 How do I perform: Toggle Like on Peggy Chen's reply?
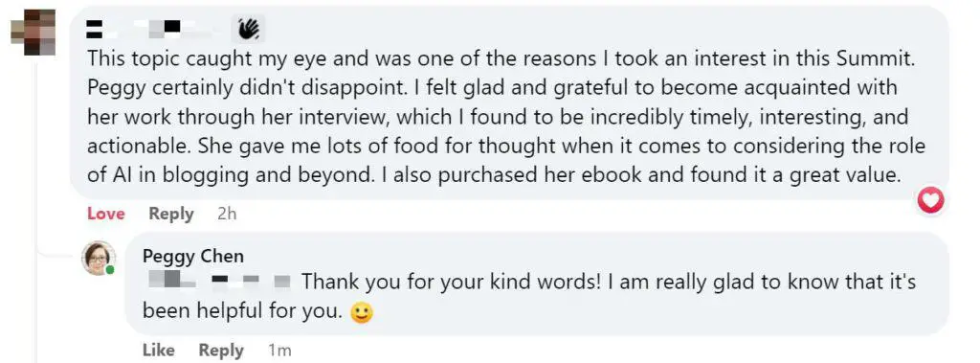coord(158,350)
